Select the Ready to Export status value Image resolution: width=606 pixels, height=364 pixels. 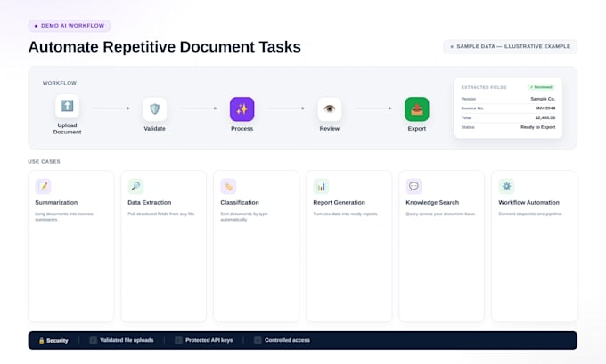point(537,127)
